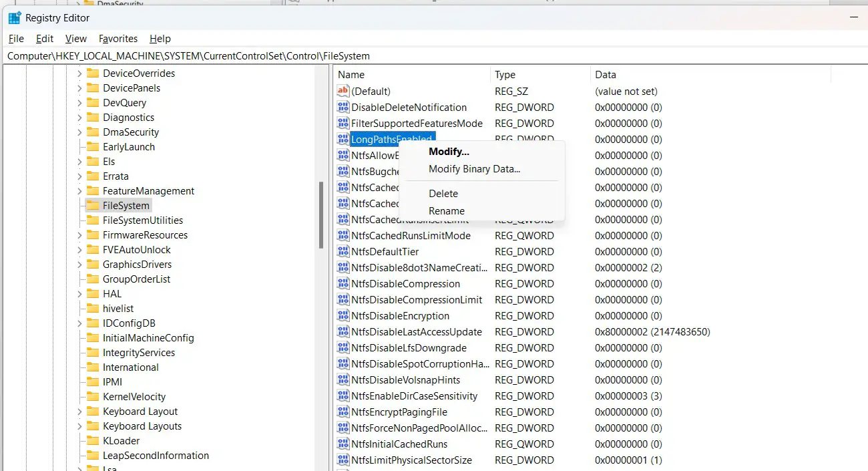Click the DeviceOverrides folder icon
Image resolution: width=868 pixels, height=471 pixels.
[x=92, y=73]
